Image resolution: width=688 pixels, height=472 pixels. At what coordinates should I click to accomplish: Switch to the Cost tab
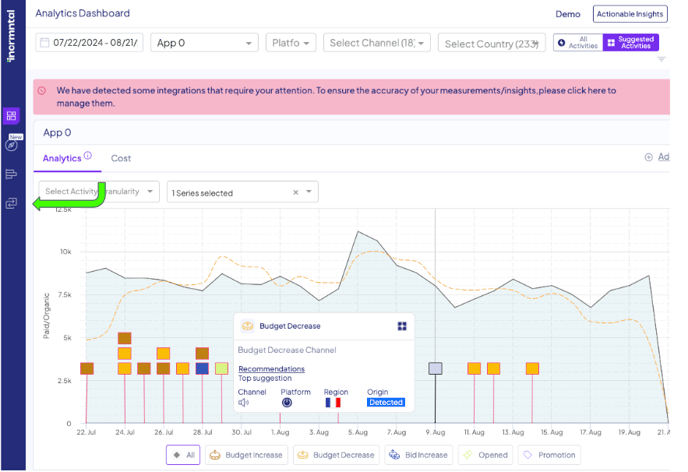coord(121,158)
